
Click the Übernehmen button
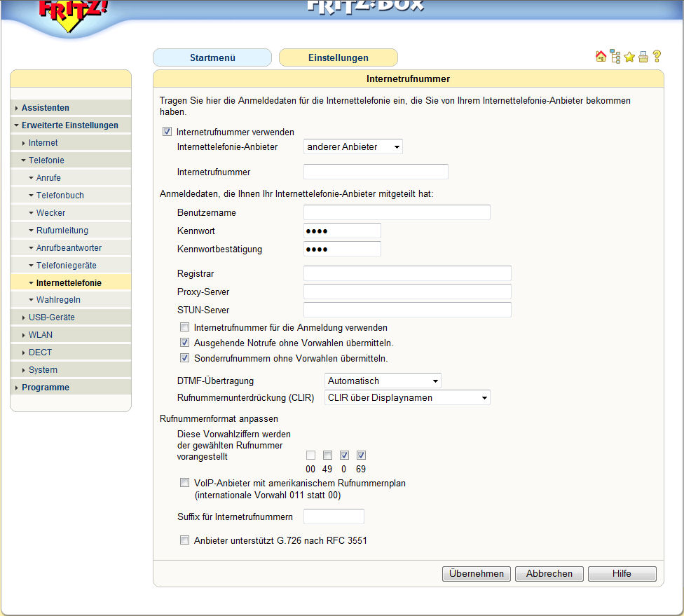tap(477, 573)
